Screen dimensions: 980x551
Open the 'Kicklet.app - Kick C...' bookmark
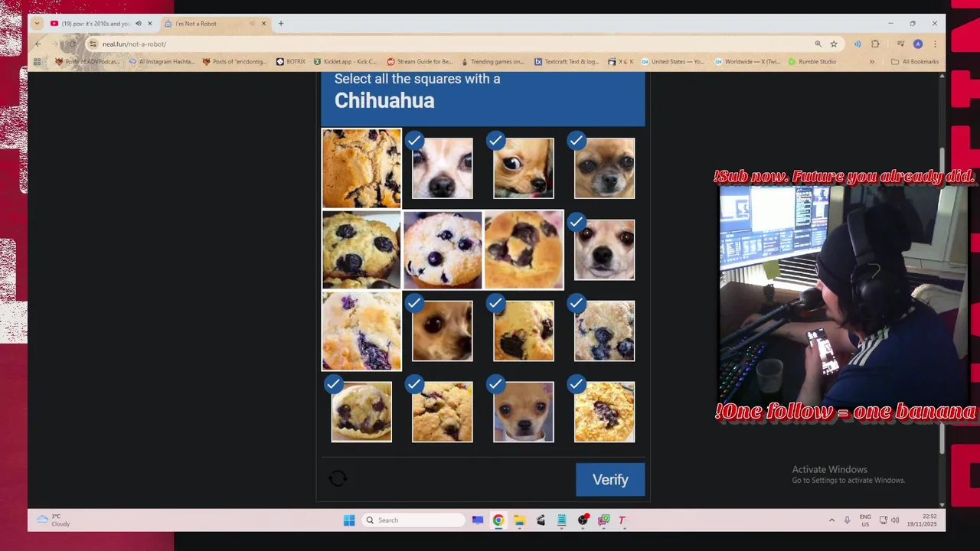pos(345,62)
